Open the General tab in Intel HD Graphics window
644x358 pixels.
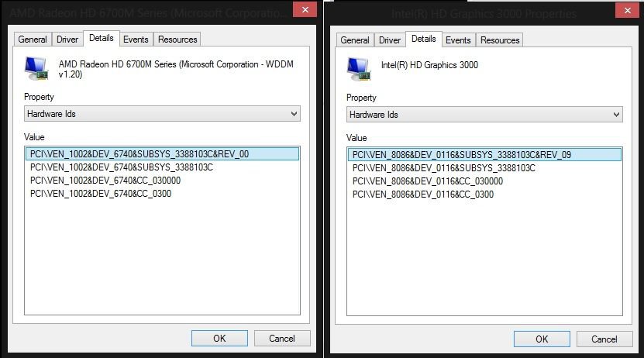click(x=355, y=40)
